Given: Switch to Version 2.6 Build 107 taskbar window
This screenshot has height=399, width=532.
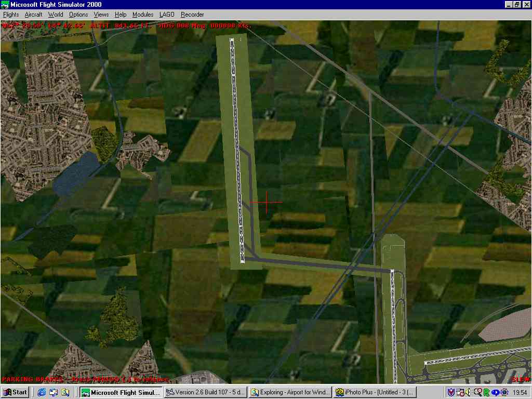Looking at the screenshot, I should (205, 392).
